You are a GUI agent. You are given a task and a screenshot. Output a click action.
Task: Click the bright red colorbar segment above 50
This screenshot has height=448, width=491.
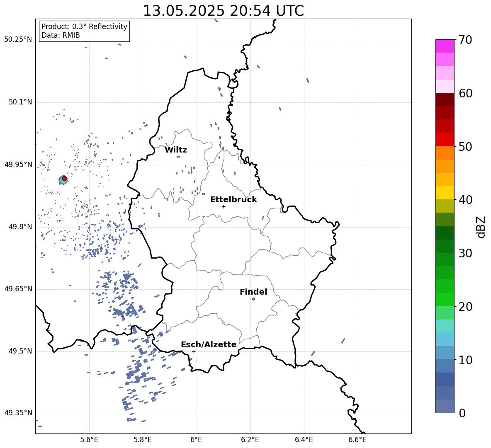445,140
